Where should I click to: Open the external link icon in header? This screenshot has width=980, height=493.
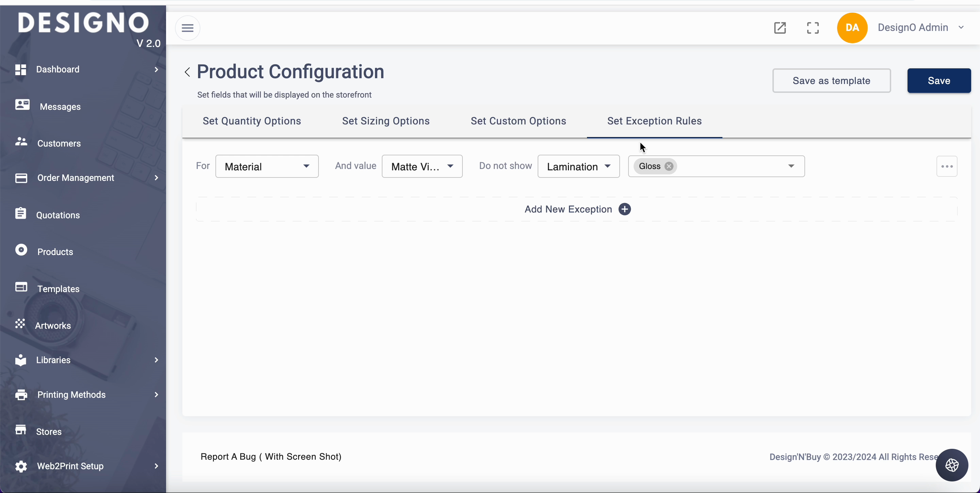[780, 28]
